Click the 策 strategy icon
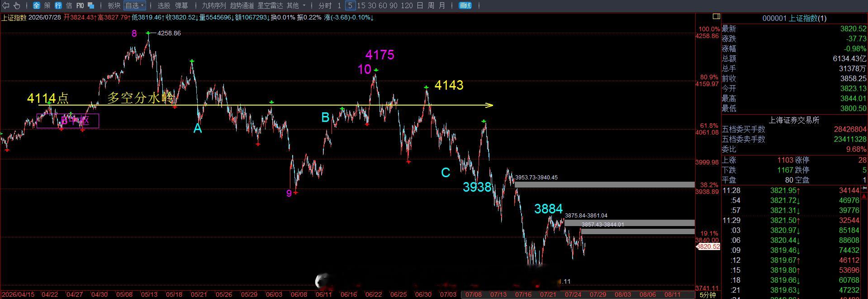Viewport: 868px width, 299px height. click(47, 5)
